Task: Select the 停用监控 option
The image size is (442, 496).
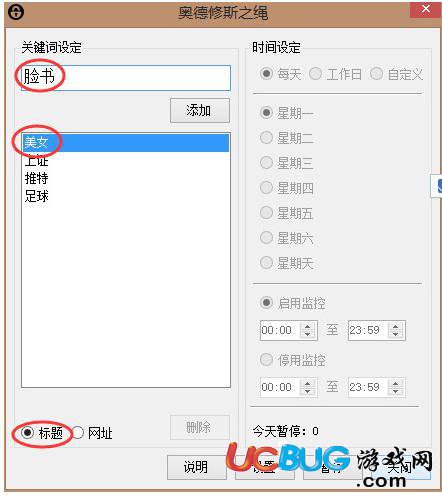Action: click(x=266, y=359)
